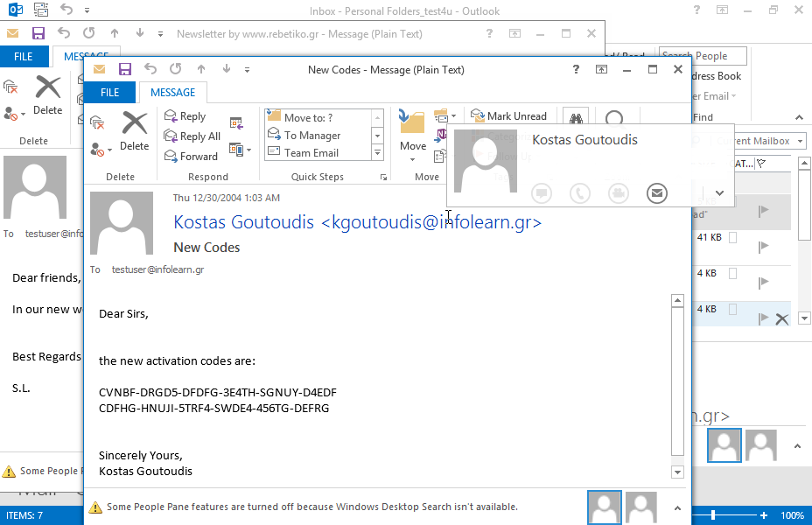Image resolution: width=812 pixels, height=525 pixels.
Task: Reply to the New Codes message
Action: click(185, 116)
